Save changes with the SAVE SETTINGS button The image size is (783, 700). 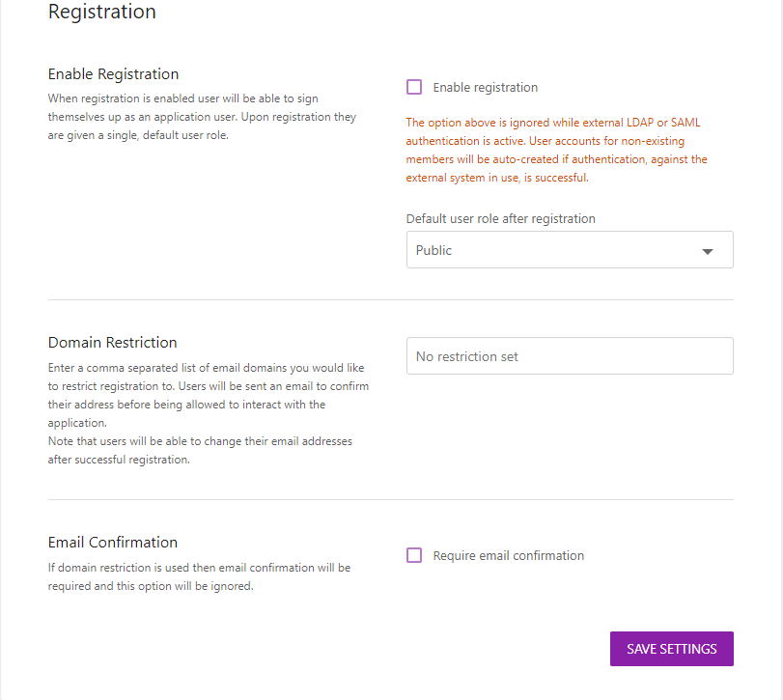point(672,649)
